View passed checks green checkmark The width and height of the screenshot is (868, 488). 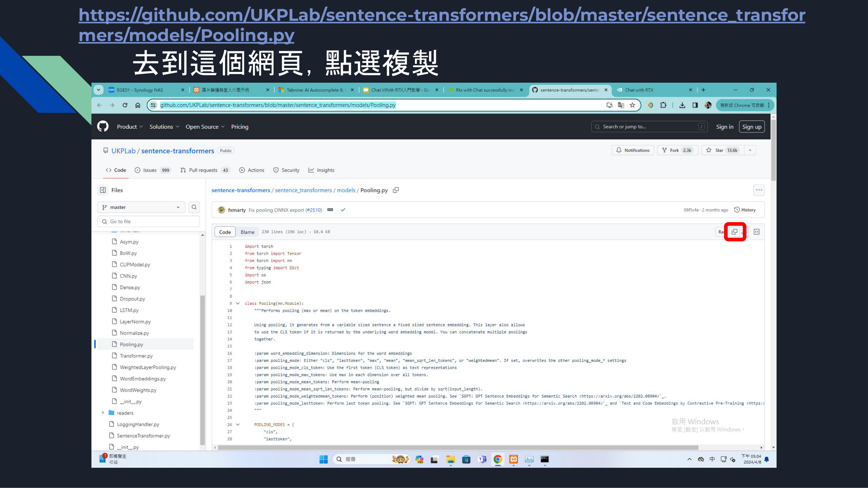click(x=343, y=210)
